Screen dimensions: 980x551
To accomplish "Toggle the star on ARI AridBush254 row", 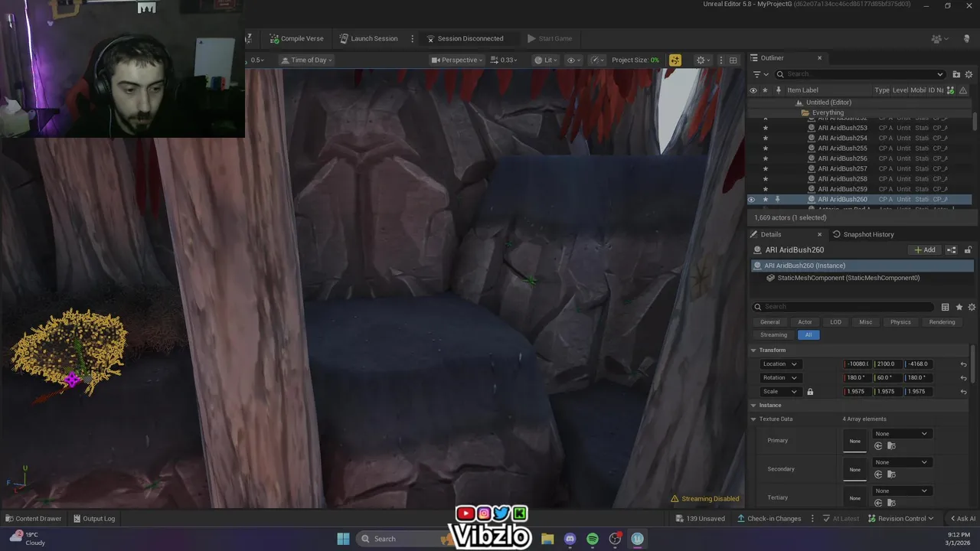I will 765,139.
